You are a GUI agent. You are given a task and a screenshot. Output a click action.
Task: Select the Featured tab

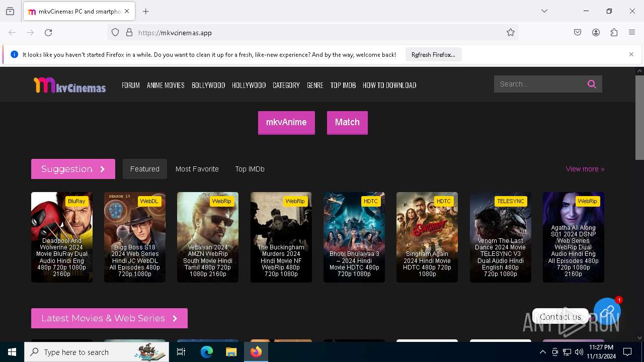pyautogui.click(x=145, y=169)
